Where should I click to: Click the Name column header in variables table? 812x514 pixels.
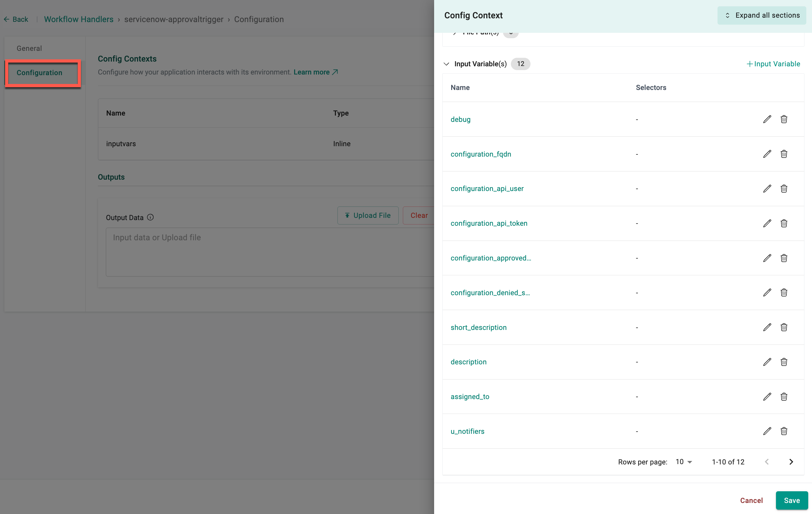coord(460,88)
